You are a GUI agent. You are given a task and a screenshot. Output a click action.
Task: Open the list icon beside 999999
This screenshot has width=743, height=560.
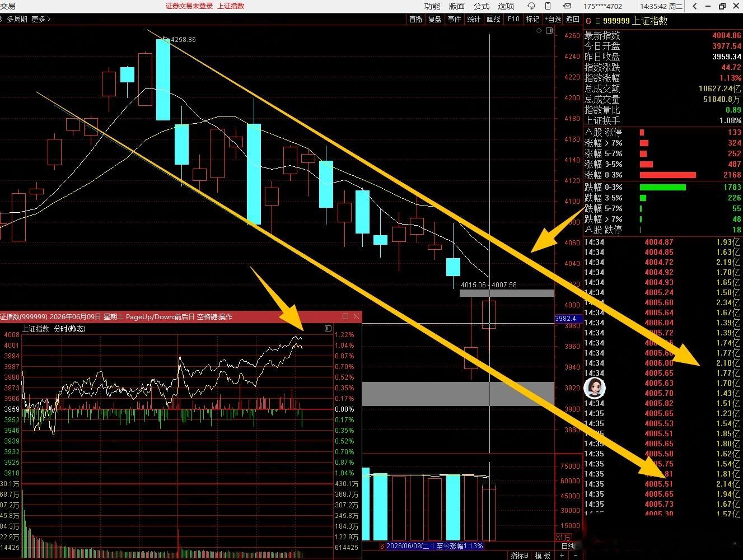click(597, 21)
